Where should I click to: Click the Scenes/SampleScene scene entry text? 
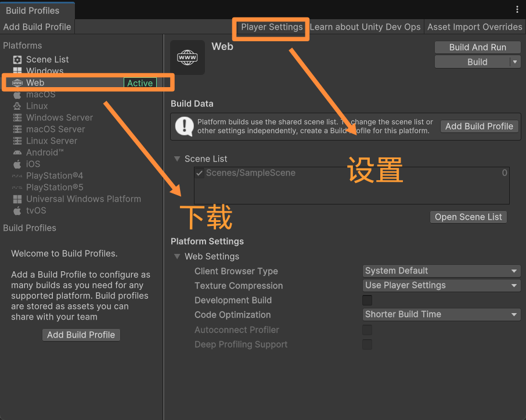[x=251, y=173]
